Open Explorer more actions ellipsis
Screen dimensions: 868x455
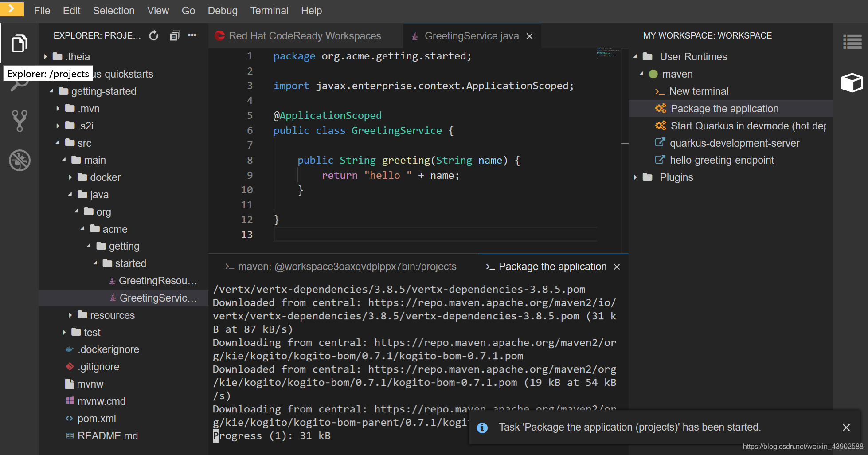coord(192,35)
